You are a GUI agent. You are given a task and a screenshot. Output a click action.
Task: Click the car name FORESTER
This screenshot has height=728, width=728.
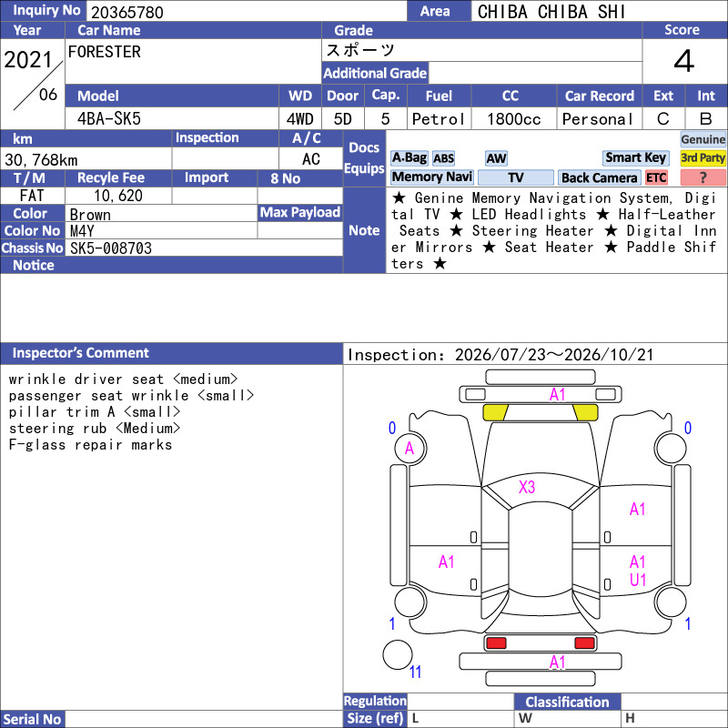coord(105,52)
